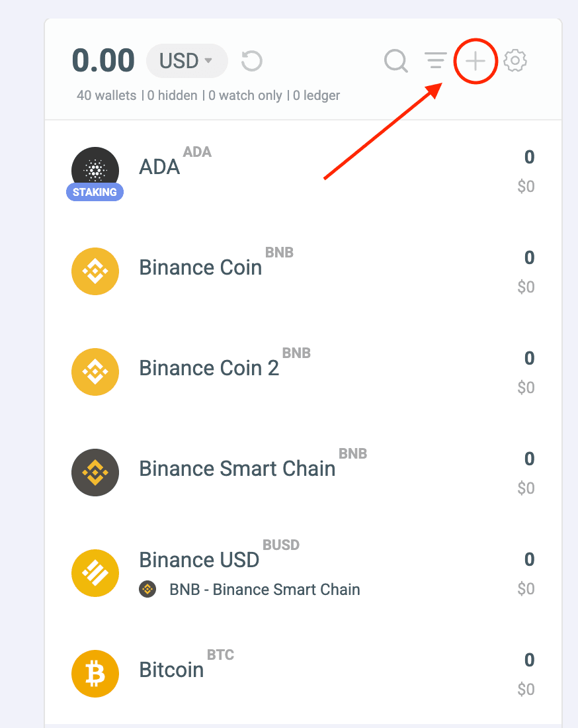Click the ADA wallet zero balance
This screenshot has height=728, width=578.
coord(529,157)
